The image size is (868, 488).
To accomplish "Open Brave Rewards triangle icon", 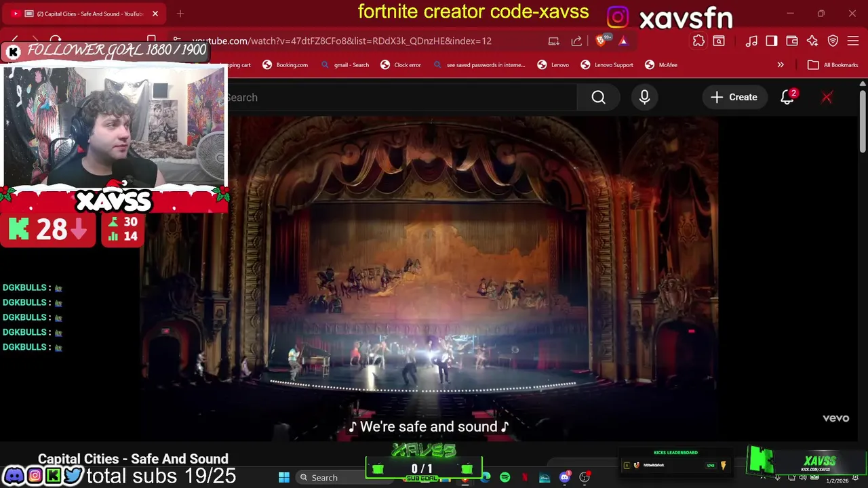I will (623, 41).
